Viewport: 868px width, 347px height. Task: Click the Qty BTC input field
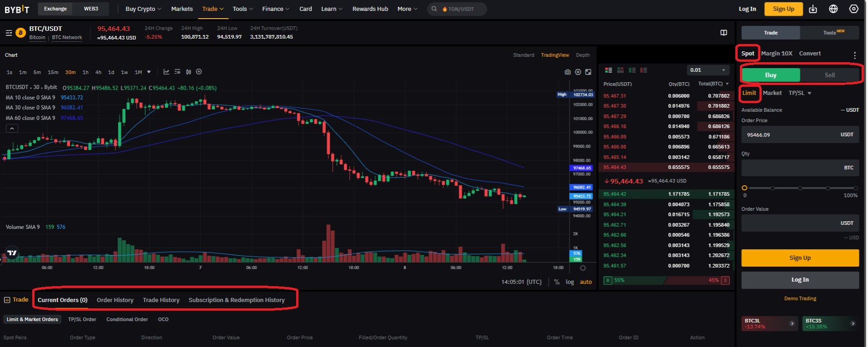pos(800,168)
